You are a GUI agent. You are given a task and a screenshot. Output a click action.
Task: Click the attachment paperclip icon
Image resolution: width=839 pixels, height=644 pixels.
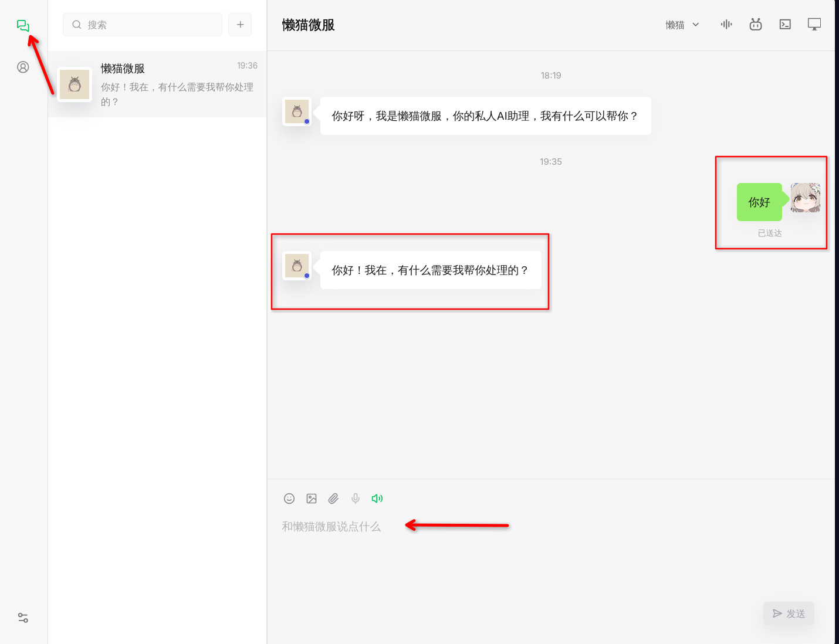(x=333, y=499)
